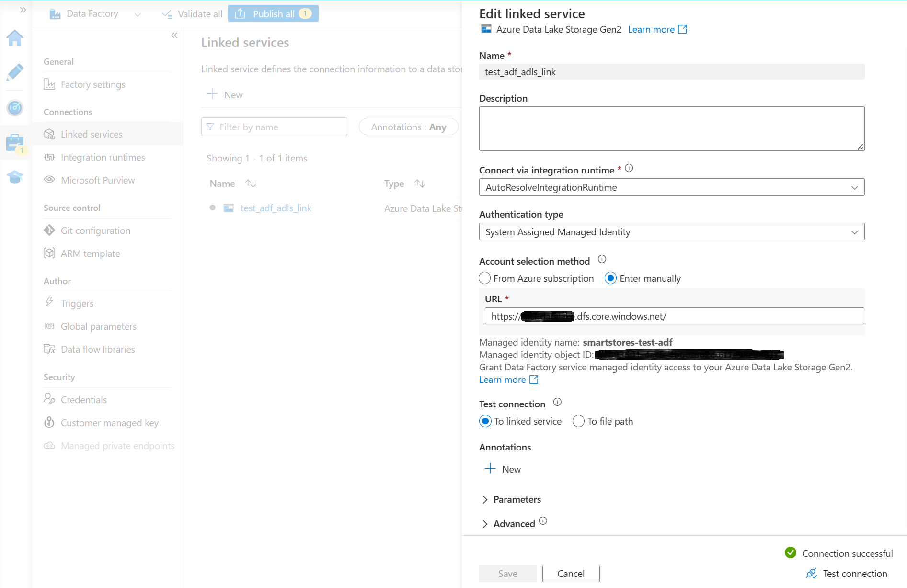Viewport: 907px width, 588px height.
Task: Open Global parameters
Action: [99, 326]
